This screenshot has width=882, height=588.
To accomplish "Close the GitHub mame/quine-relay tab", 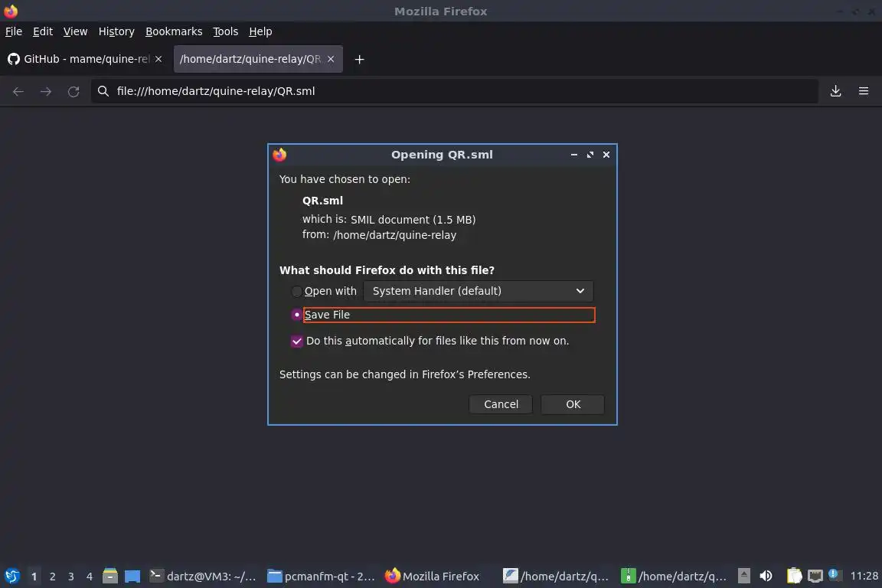I will point(158,59).
